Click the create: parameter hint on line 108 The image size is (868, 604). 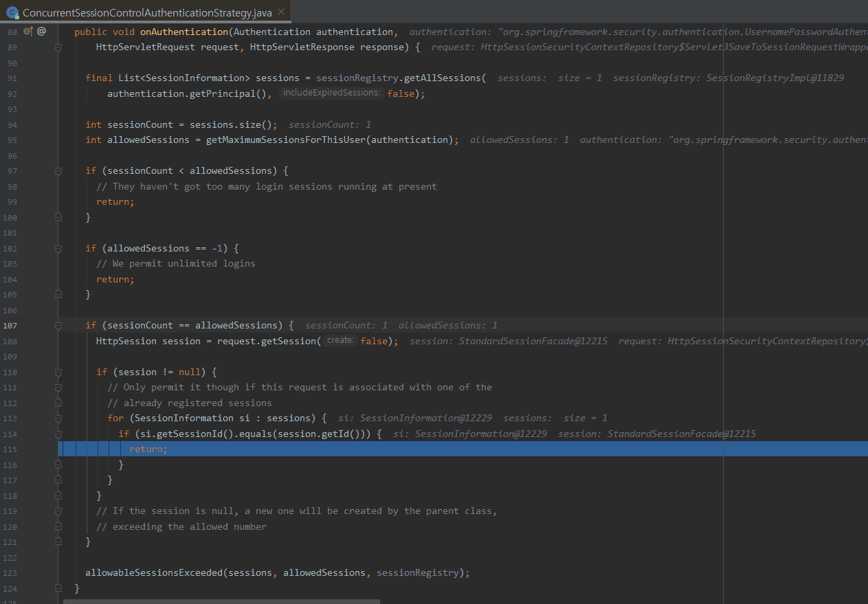tap(340, 341)
